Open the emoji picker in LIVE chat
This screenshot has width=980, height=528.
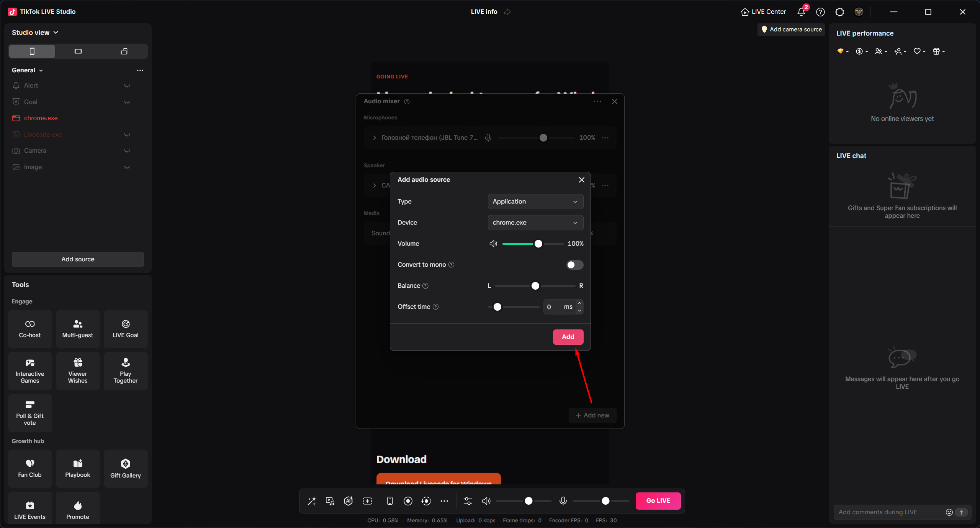(949, 512)
